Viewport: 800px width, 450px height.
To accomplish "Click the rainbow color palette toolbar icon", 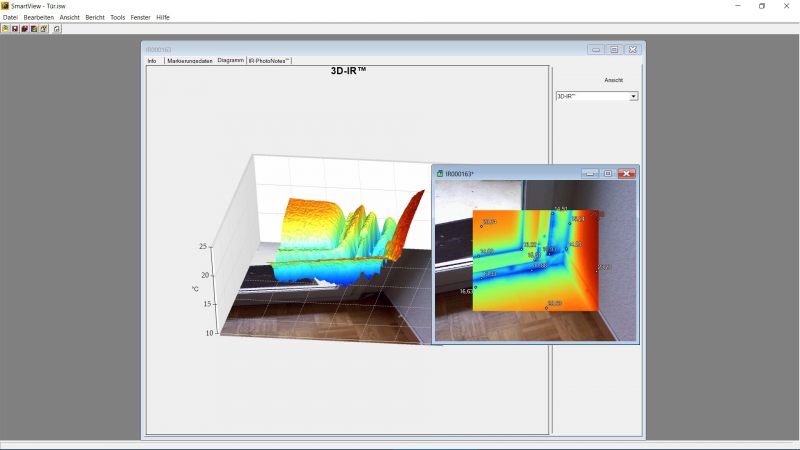I will (x=34, y=29).
